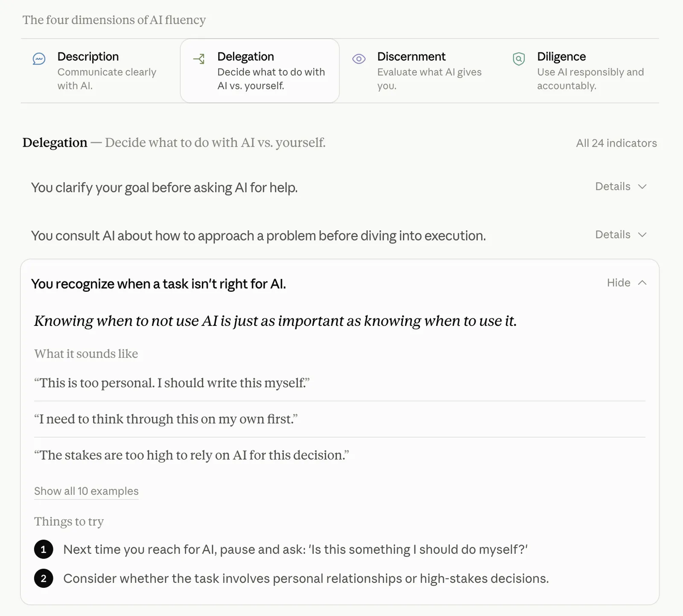Collapse using the Hide chevron-up arrow
Screen dimensions: 683x616
[x=642, y=283]
